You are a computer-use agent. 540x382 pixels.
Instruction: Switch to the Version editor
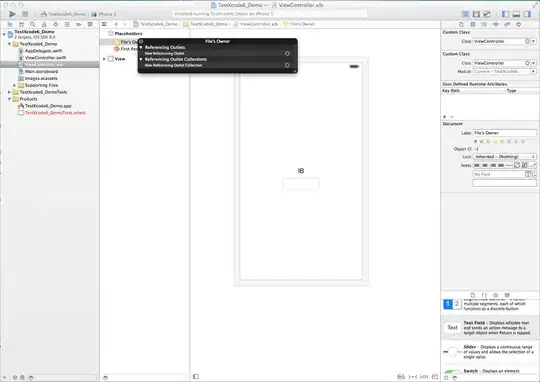tap(487, 14)
